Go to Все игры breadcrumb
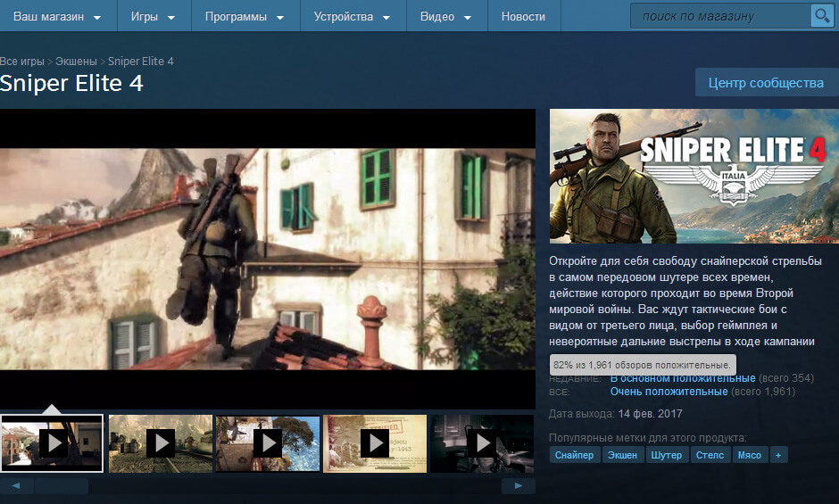Viewport: 839px width, 504px height. [22, 61]
